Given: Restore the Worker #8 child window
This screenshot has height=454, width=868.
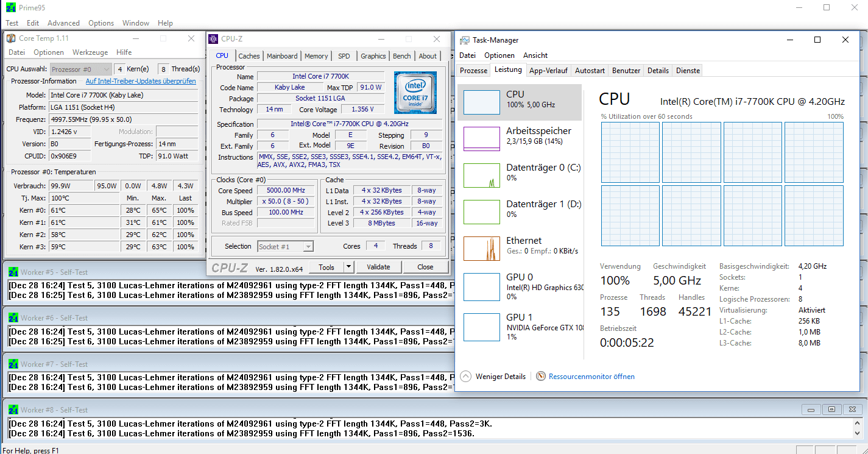Looking at the screenshot, I should pyautogui.click(x=832, y=410).
